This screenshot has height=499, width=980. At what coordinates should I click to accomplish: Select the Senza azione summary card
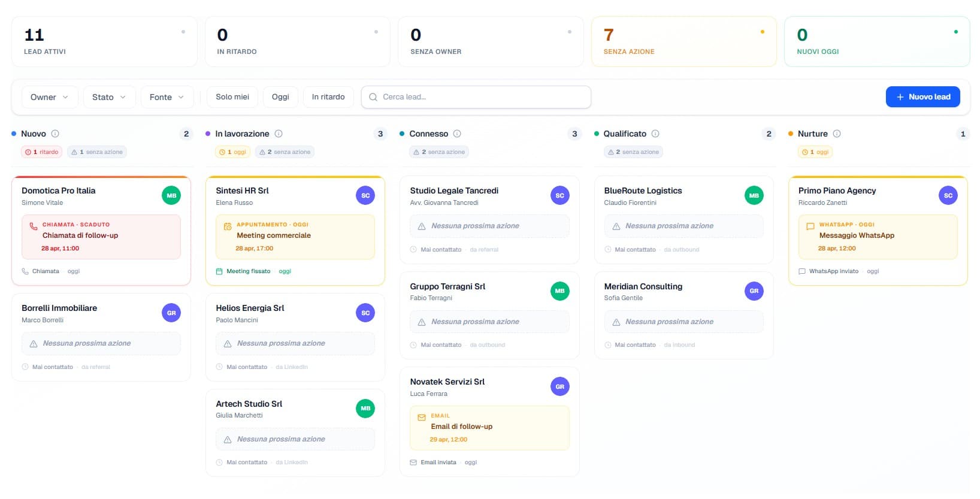[684, 41]
